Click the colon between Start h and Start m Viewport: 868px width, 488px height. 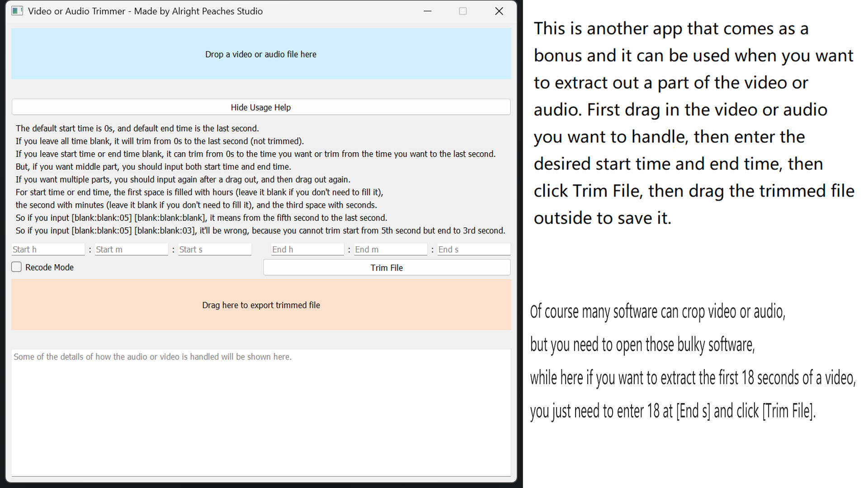tap(90, 249)
